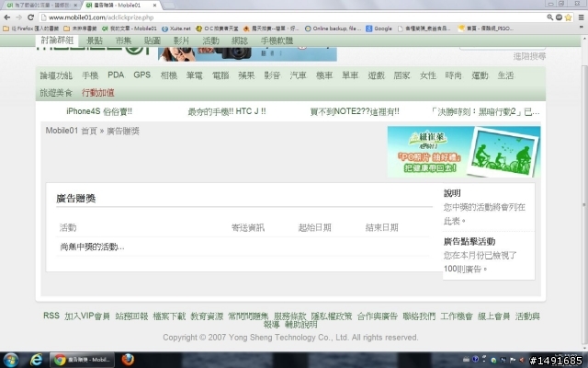
Task: Go to the 相機 forum category
Action: (x=169, y=75)
